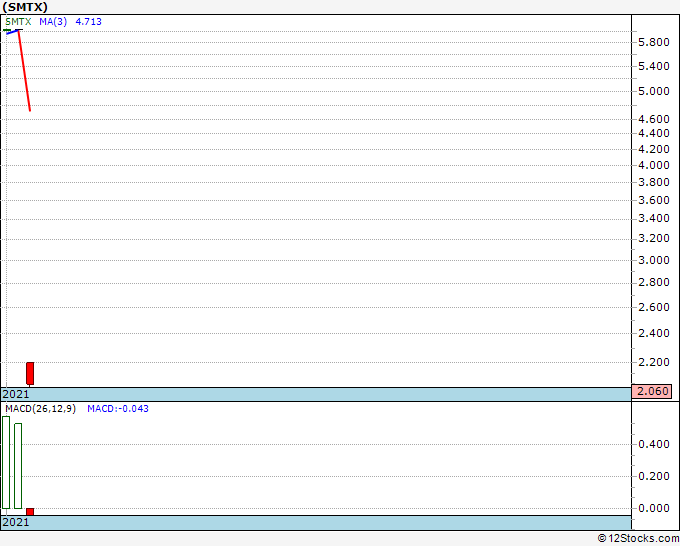680x546 pixels.
Task: Click the 3.200 price axis label
Action: coord(654,238)
